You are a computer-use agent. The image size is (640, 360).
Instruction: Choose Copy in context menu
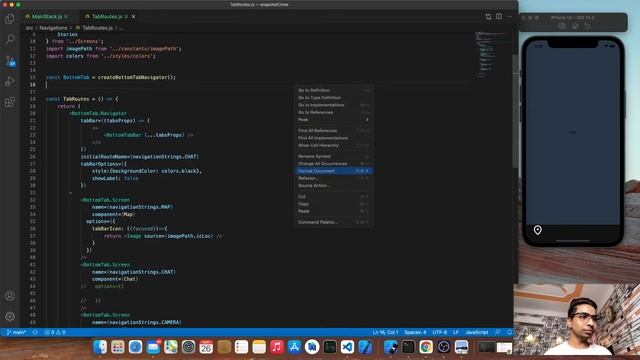333,204
